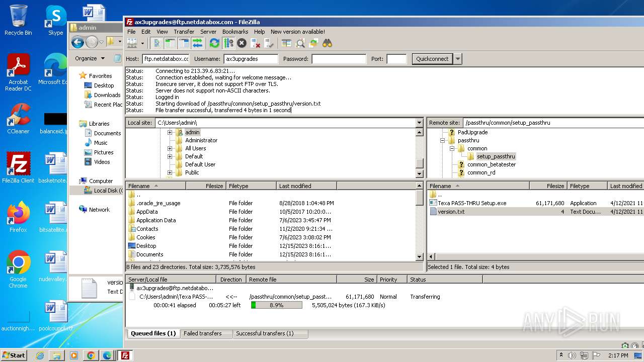
Task: Open the directory listing filters dialog
Action: [x=286, y=43]
